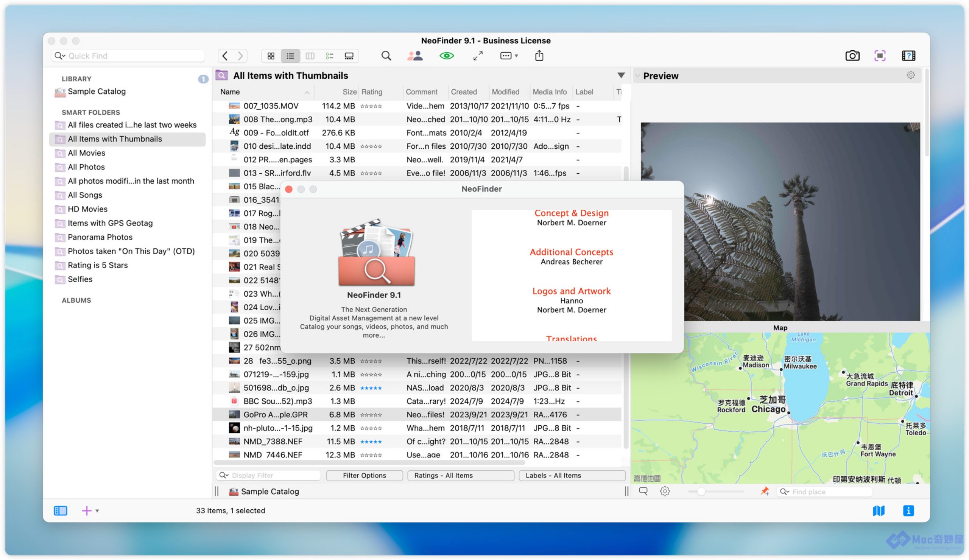
Task: Toggle the sidebar with bottom-left panel icon
Action: pyautogui.click(x=60, y=510)
